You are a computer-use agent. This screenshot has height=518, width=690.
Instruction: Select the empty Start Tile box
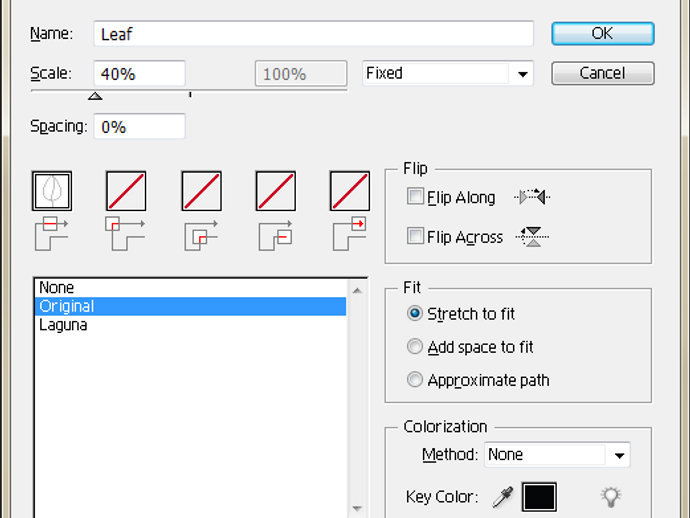[x=276, y=191]
